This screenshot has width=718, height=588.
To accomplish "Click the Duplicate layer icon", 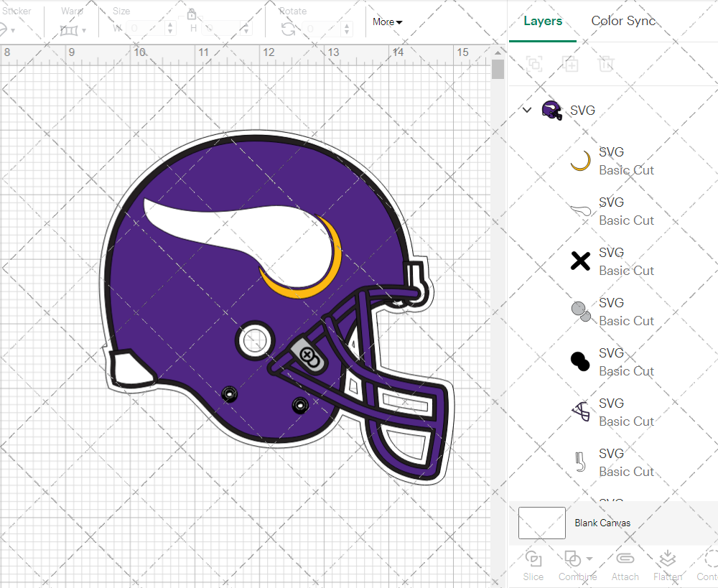I will [x=570, y=64].
